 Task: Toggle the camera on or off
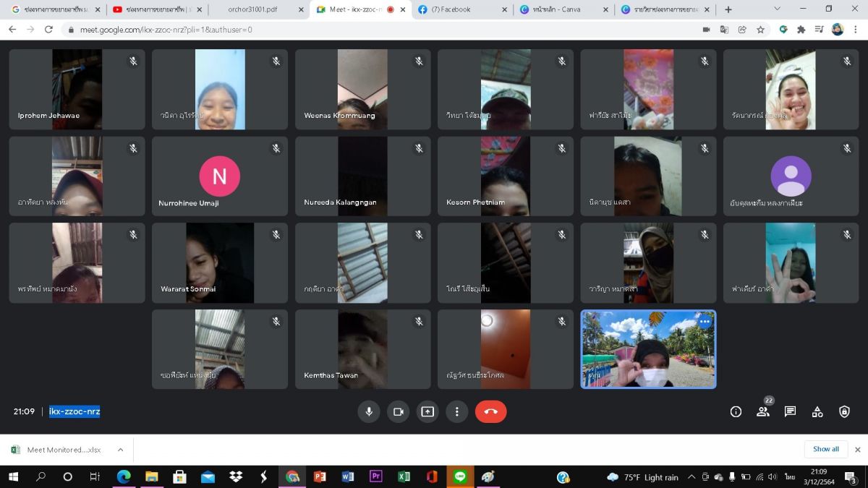pyautogui.click(x=398, y=411)
